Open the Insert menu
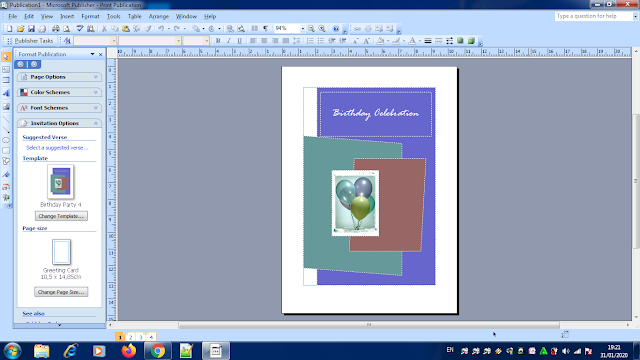Viewport: 640px width, 360px height. (67, 16)
